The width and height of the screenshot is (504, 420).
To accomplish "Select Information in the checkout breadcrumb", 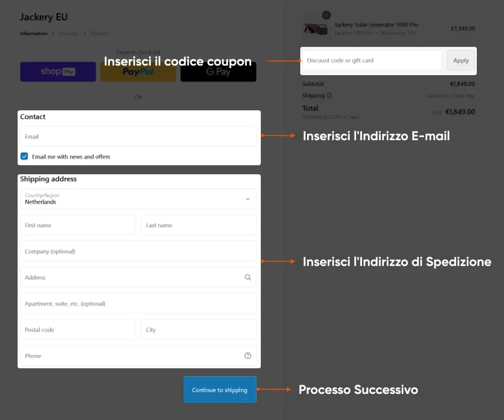I will tap(33, 33).
